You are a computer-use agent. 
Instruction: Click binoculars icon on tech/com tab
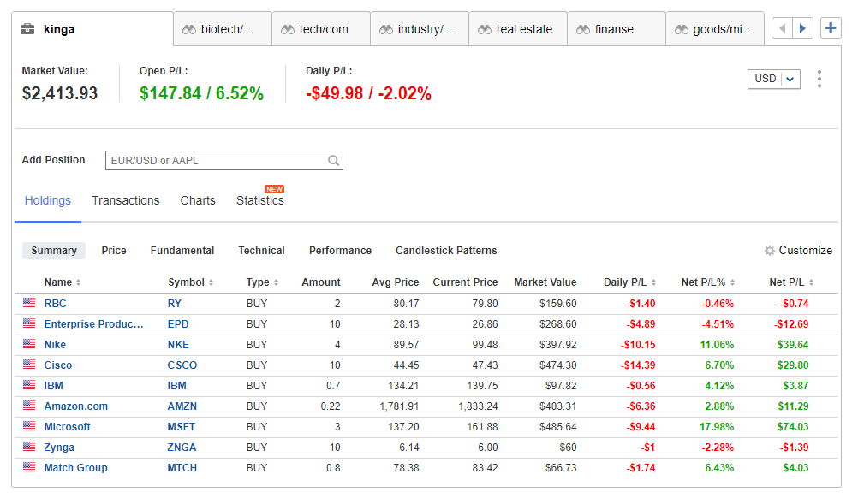point(288,30)
